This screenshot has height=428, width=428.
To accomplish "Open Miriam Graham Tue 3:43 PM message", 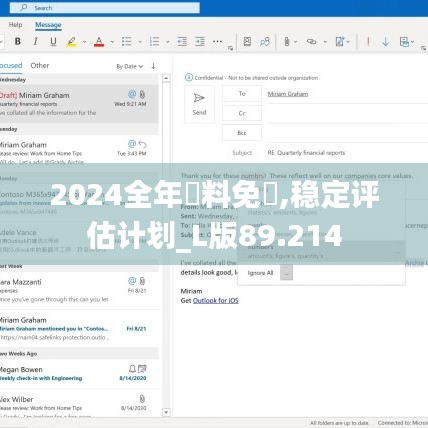I will coord(79,152).
